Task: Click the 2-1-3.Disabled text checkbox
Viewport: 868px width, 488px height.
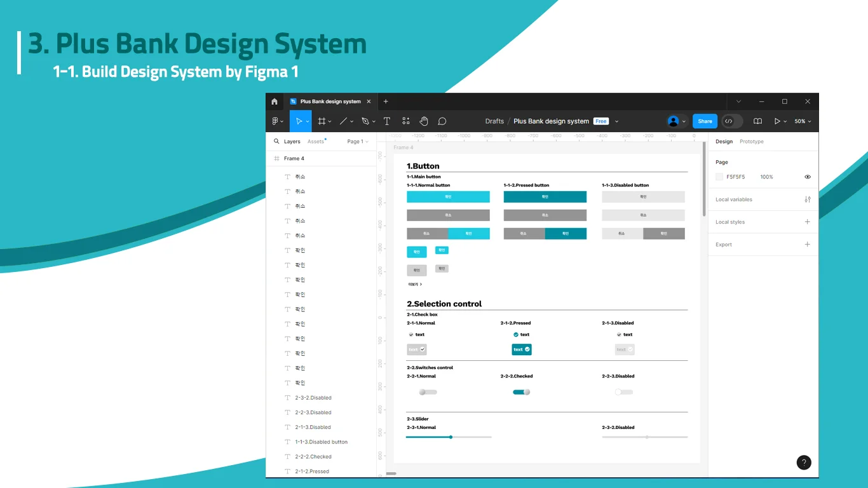Action: (625, 335)
